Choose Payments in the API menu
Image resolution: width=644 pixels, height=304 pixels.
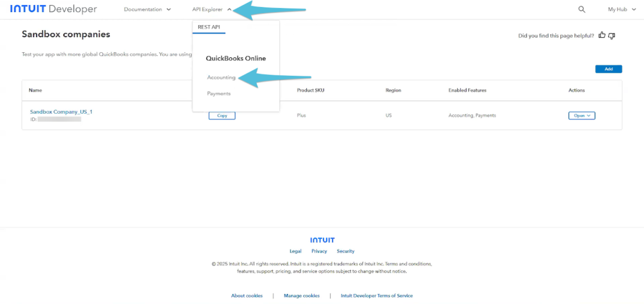coord(219,94)
